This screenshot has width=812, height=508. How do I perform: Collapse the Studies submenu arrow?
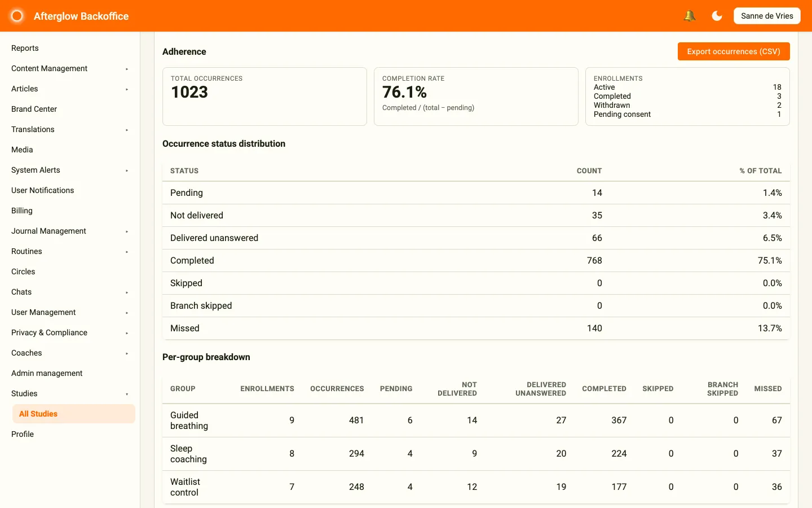click(127, 394)
